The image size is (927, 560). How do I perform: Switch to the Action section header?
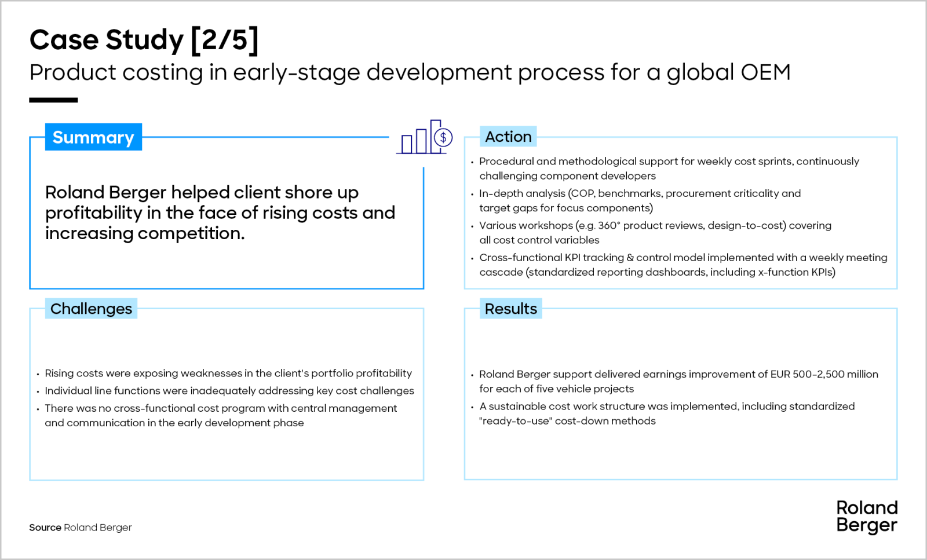pyautogui.click(x=508, y=137)
